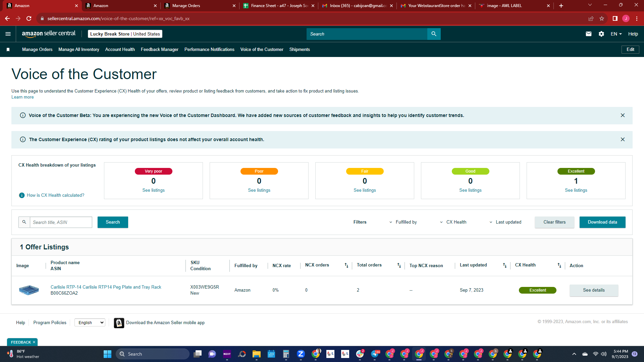
Task: Click the Lucky Break Store account switcher
Action: [x=125, y=34]
